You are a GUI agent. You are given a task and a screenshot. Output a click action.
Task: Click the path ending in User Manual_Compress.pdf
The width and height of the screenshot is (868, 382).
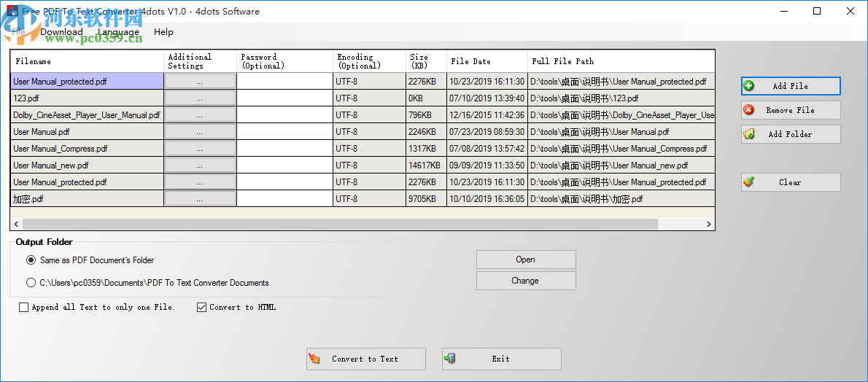pos(621,149)
